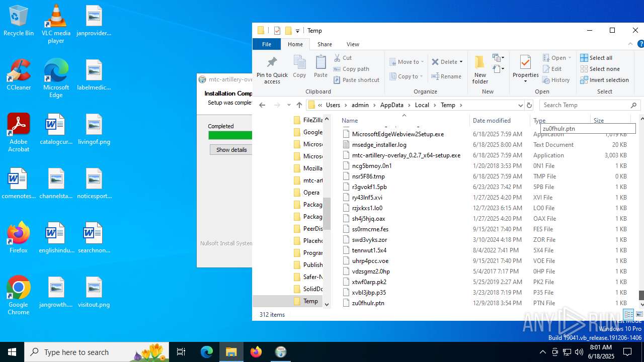Select the Temp folder in navigation tree
The height and width of the screenshot is (362, 644).
(x=310, y=301)
